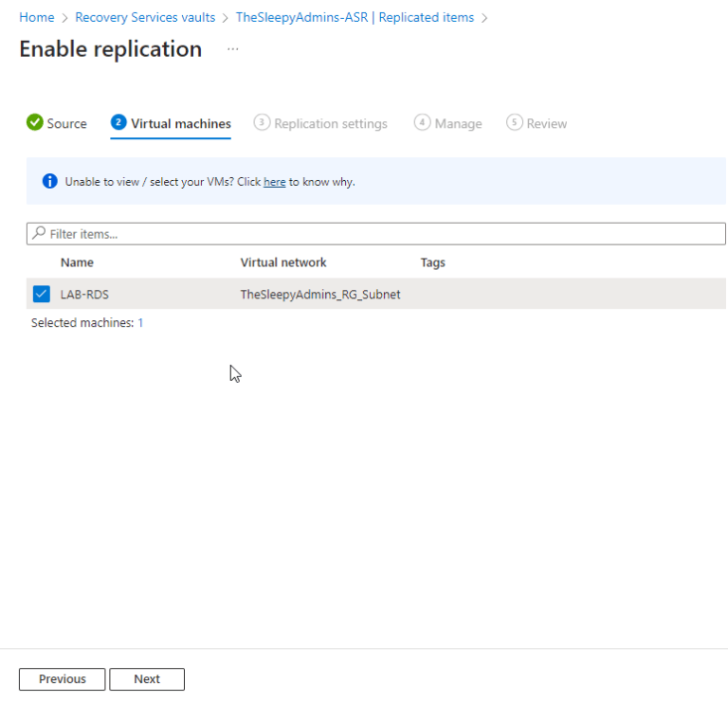
Task: Click the Selected machines count 1
Action: [x=140, y=323]
